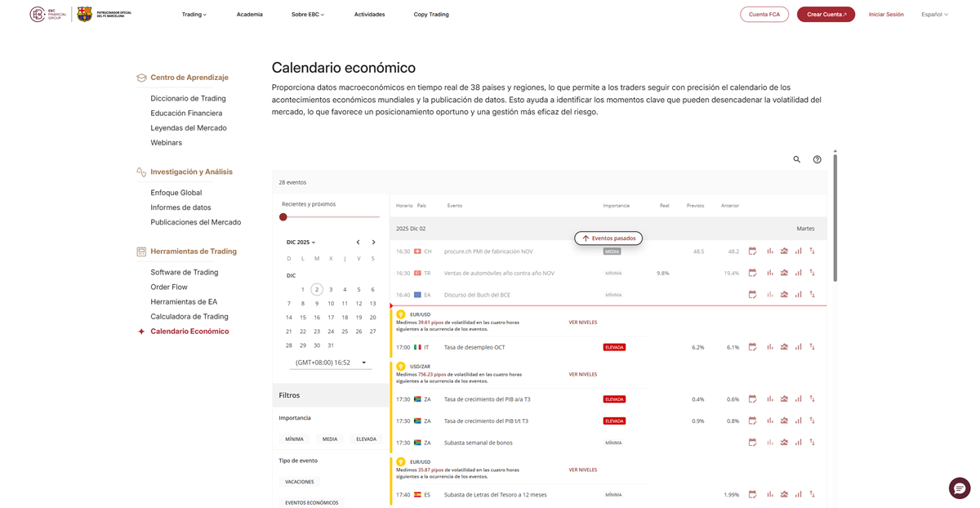Toggle the ELEVADA importance filter
The height and width of the screenshot is (508, 980).
(365, 439)
